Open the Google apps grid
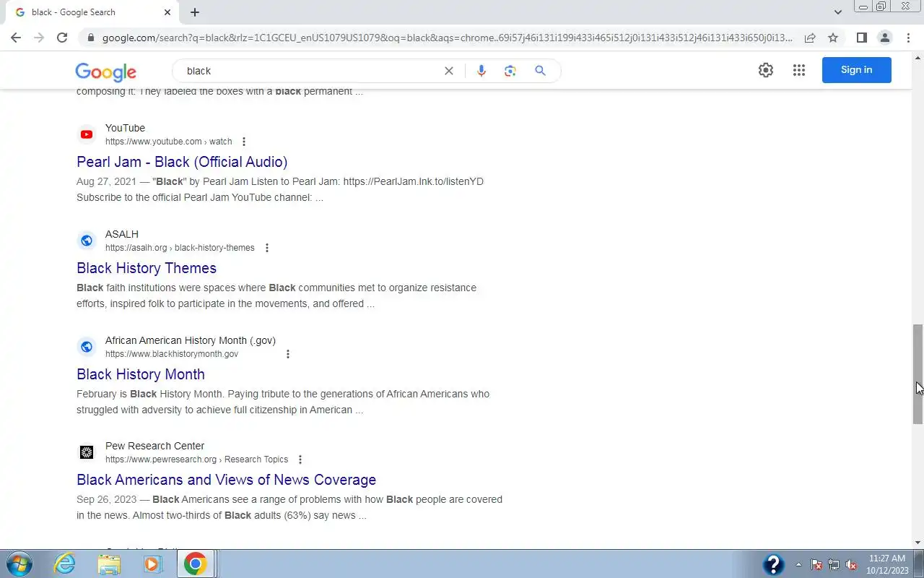924x578 pixels. pos(799,70)
